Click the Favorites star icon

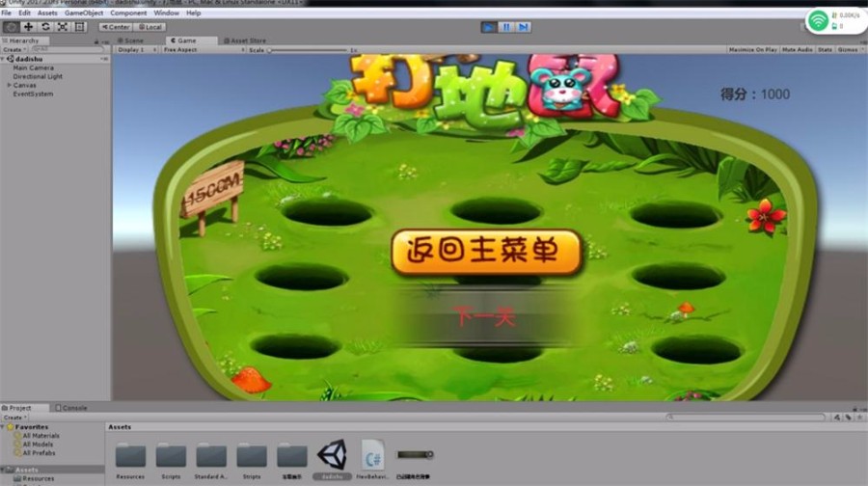[11, 427]
